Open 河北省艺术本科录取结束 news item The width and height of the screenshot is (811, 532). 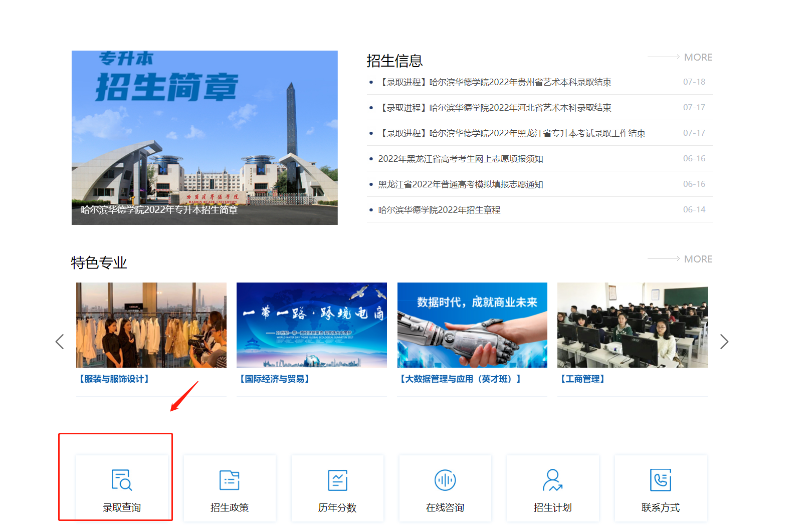[x=495, y=108]
